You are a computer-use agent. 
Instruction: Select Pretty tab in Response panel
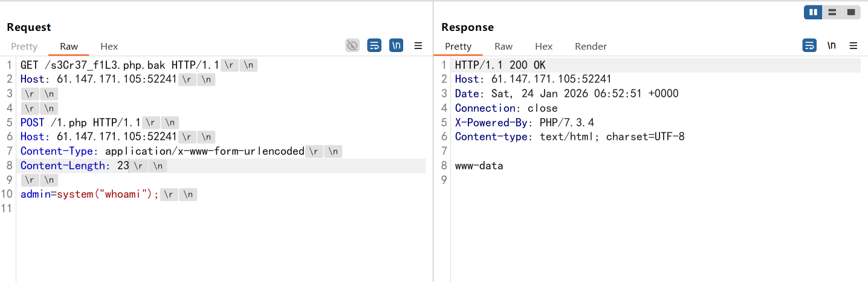tap(458, 47)
